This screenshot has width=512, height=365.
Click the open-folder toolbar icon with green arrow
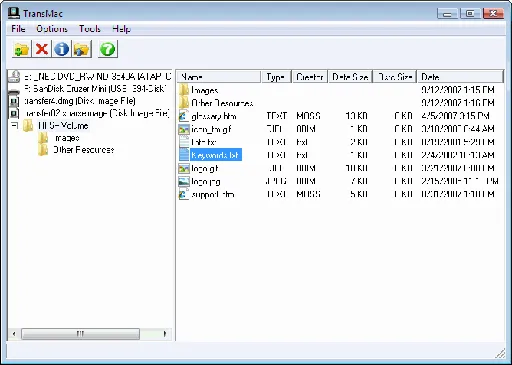[22, 49]
